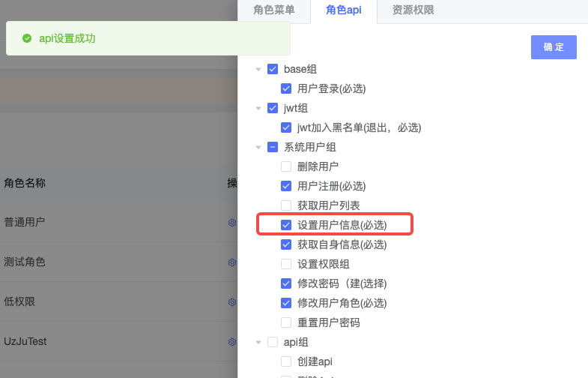Screen dimensions: 588x378
Task: Check the 删除用户 checkbox
Action: [286, 166]
